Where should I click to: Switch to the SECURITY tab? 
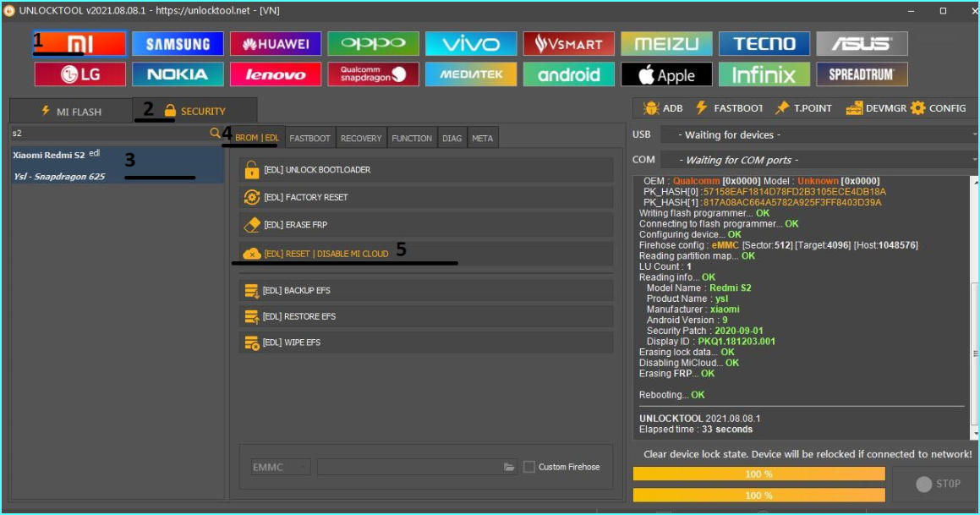[194, 111]
